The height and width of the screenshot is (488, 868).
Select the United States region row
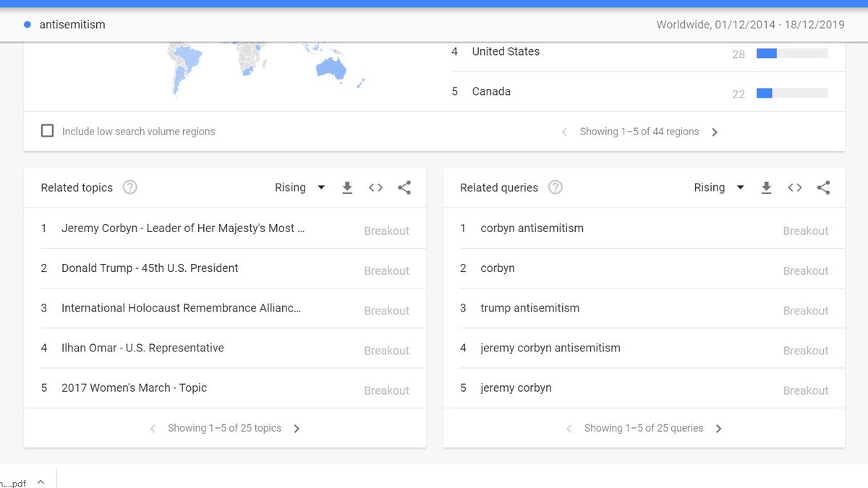(648, 52)
